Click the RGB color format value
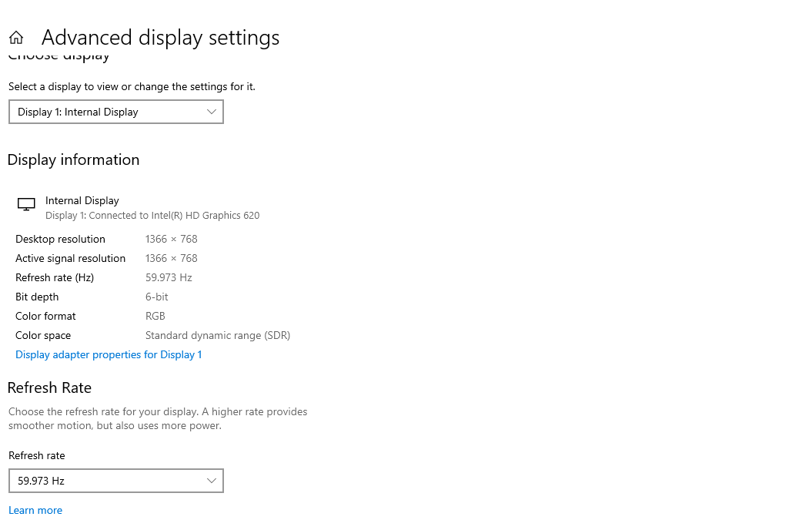This screenshot has height=530, width=812. pyautogui.click(x=155, y=316)
